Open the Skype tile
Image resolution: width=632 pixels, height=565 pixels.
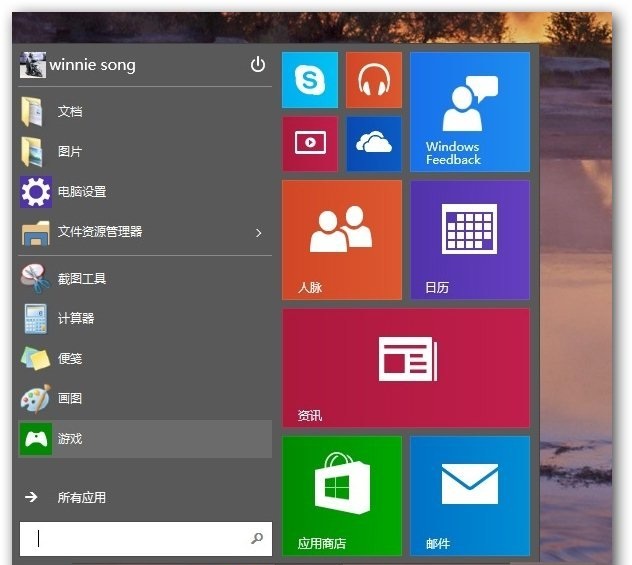click(310, 80)
